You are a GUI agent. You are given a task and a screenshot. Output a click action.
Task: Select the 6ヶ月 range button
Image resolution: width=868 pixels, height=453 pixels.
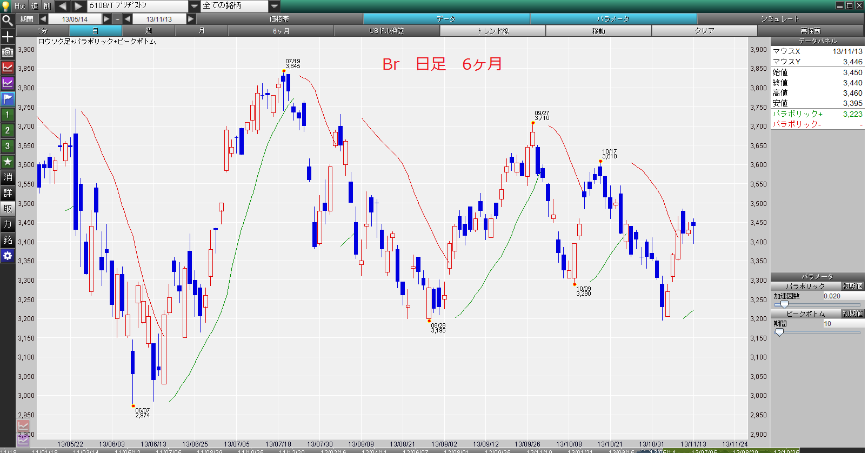pos(281,31)
